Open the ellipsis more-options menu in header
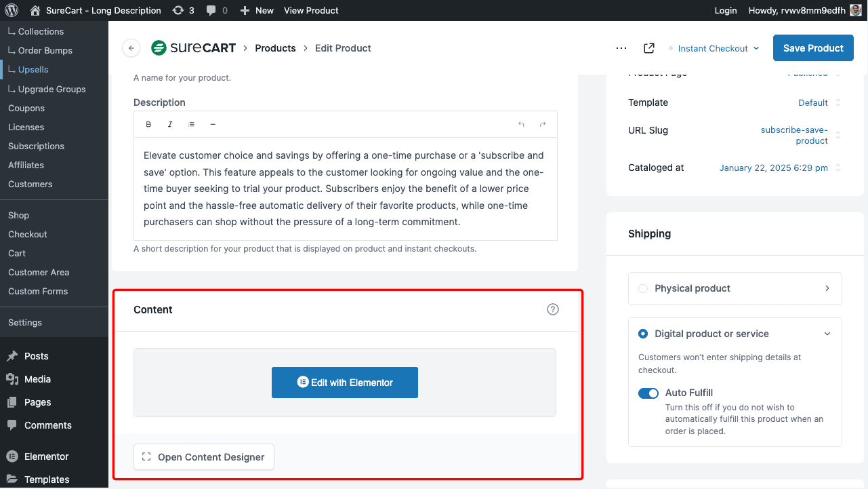 point(621,47)
